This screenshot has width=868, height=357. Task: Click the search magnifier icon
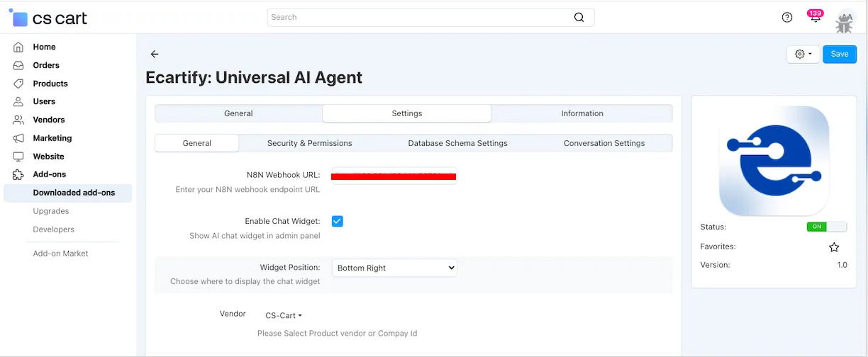[579, 18]
